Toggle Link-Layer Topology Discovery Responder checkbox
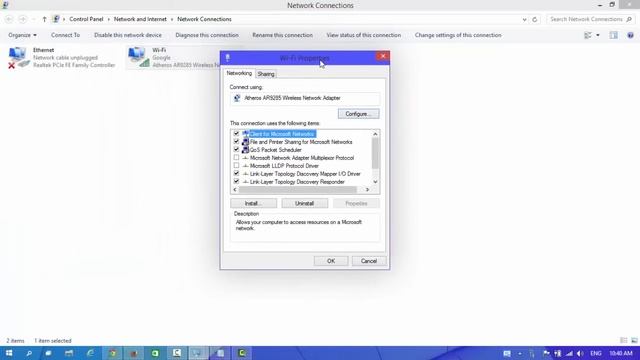The height and width of the screenshot is (360, 640). tap(236, 181)
